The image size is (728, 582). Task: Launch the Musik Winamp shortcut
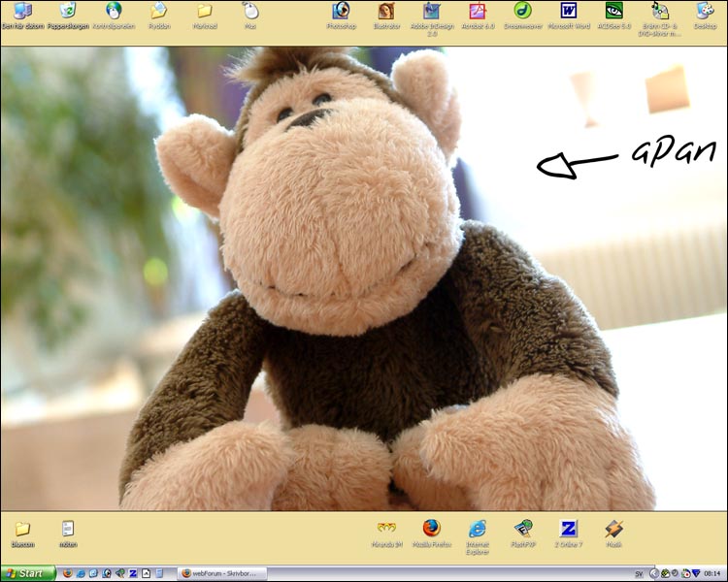[613, 528]
